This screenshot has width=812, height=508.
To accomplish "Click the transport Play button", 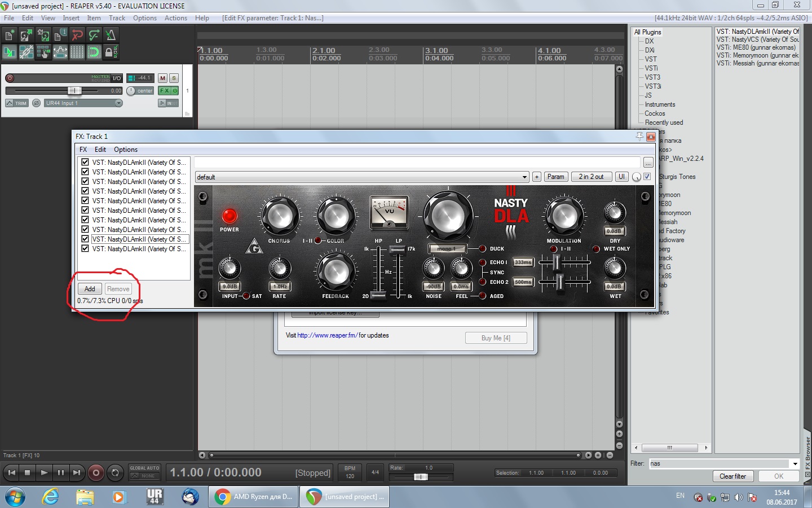I will click(44, 472).
